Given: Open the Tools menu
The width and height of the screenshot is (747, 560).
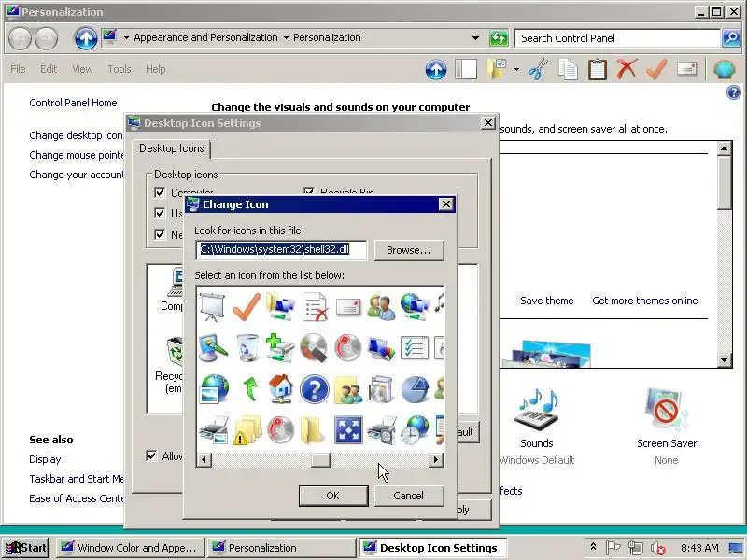Looking at the screenshot, I should (120, 69).
